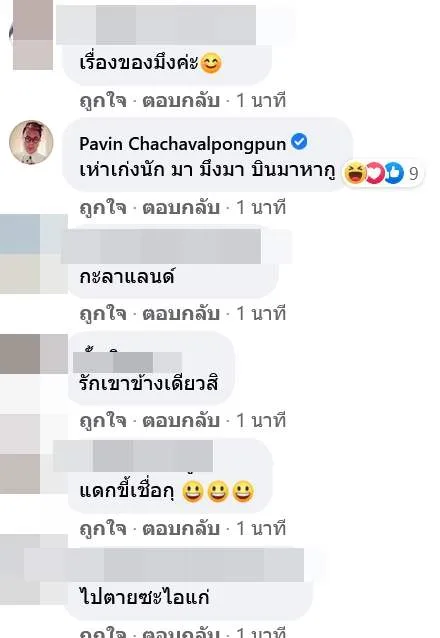Reply to the เรื่องของมึงค่ะ comment
Screen dimensions: 440x638
(x=181, y=101)
